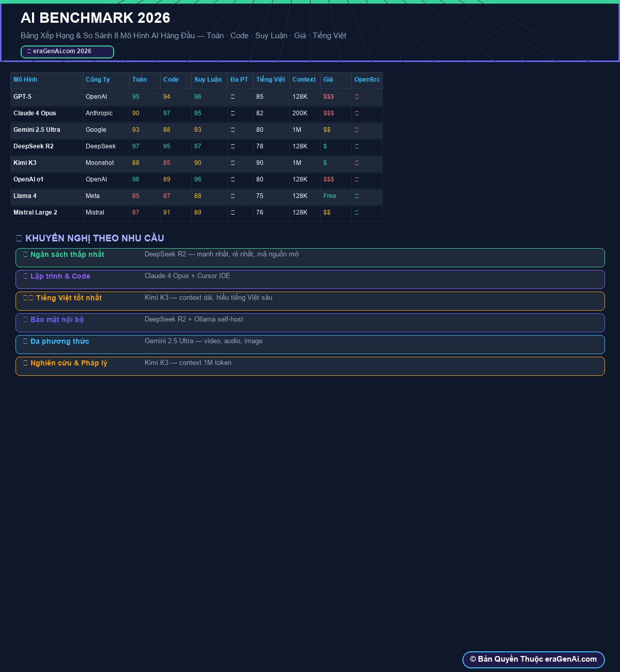Click the OpenSrc icon in DeepSeek R2 row

[357, 146]
